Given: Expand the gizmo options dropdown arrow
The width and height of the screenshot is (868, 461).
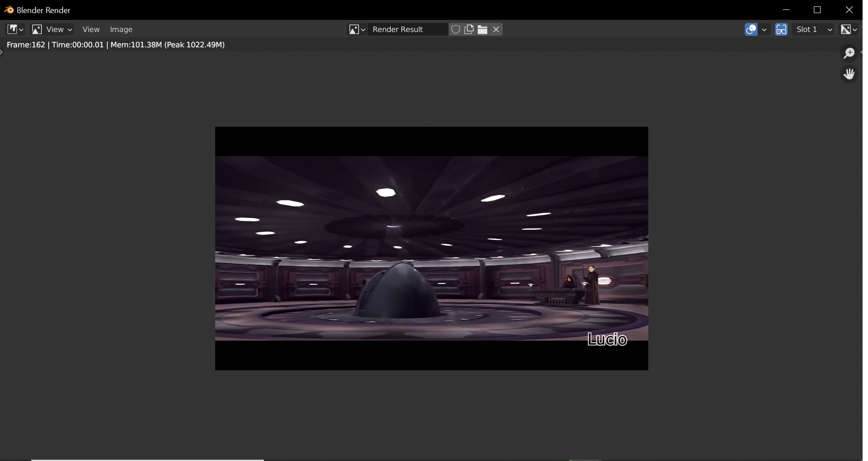Looking at the screenshot, I should click(x=764, y=29).
